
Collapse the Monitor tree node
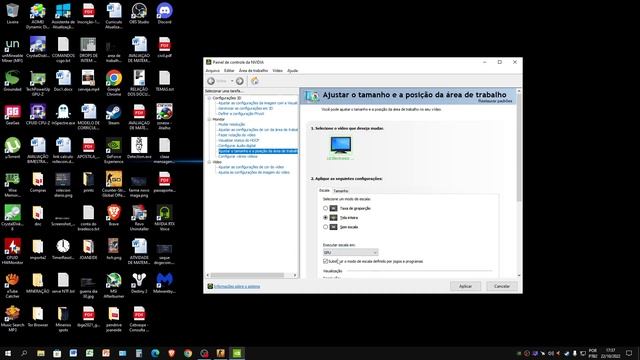tap(209, 119)
